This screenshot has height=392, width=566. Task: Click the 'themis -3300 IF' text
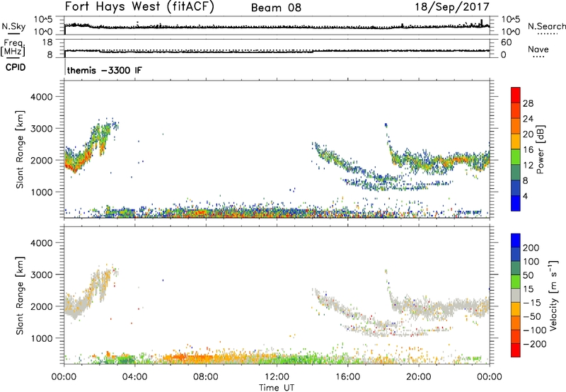104,70
